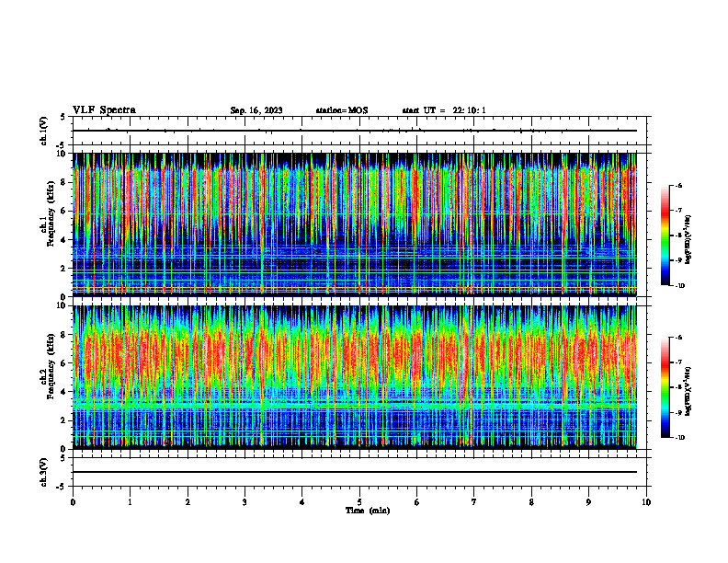Click the "VLF Spectra" title text
Image resolution: width=728 pixels, height=563 pixels.
(104, 110)
